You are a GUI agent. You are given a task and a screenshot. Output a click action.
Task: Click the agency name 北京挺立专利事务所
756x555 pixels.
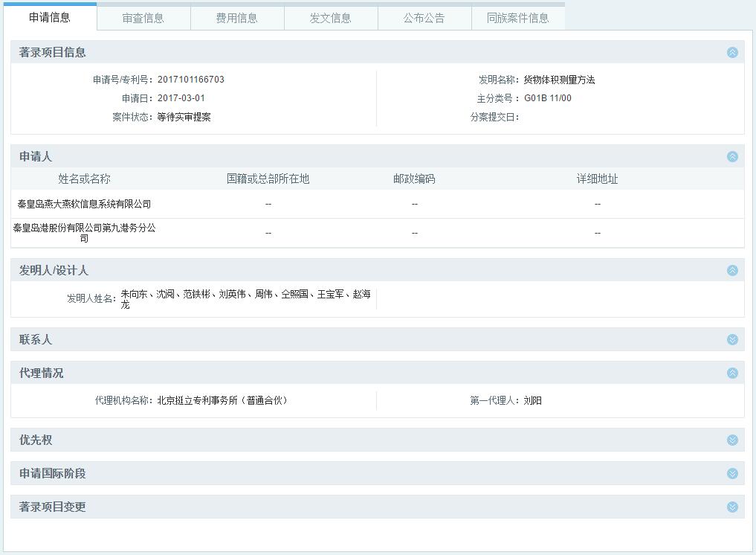coord(222,400)
